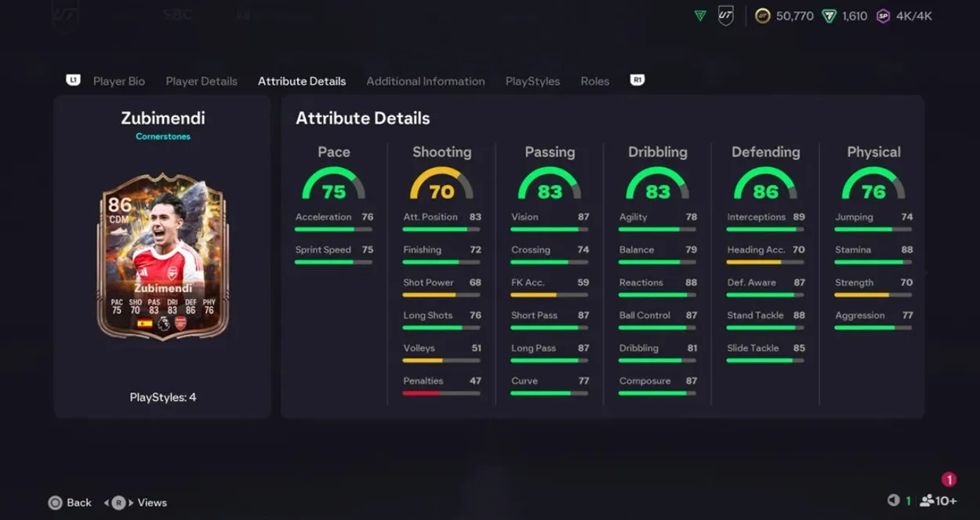Click the red notification badge
This screenshot has width=980, height=520.
tap(949, 480)
